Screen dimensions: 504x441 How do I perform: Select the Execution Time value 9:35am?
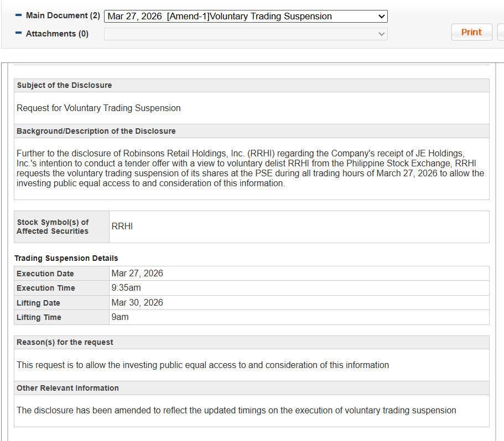[x=126, y=288]
